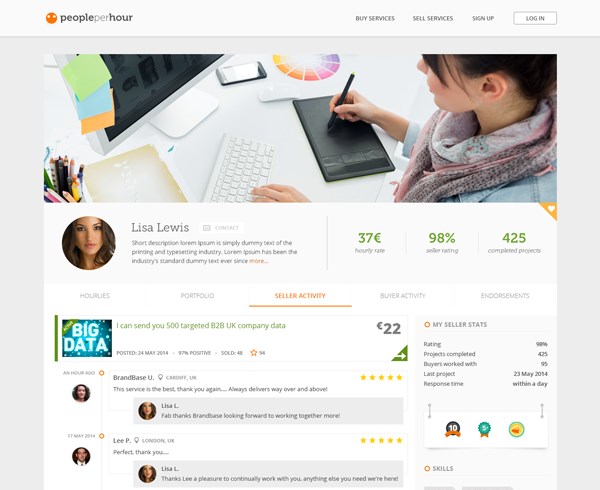This screenshot has height=490, width=600.
Task: Click the Log In button
Action: [535, 18]
